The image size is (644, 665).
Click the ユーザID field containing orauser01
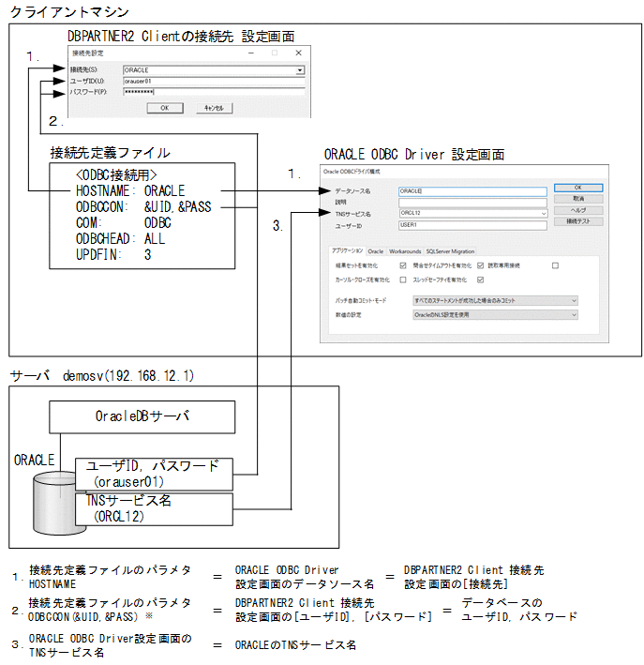pos(214,81)
